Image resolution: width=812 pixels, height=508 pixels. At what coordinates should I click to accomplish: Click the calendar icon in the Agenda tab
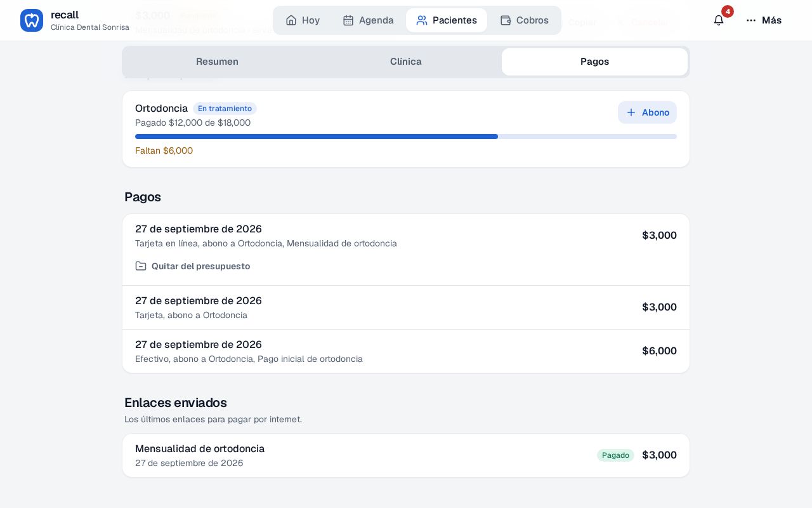point(348,20)
